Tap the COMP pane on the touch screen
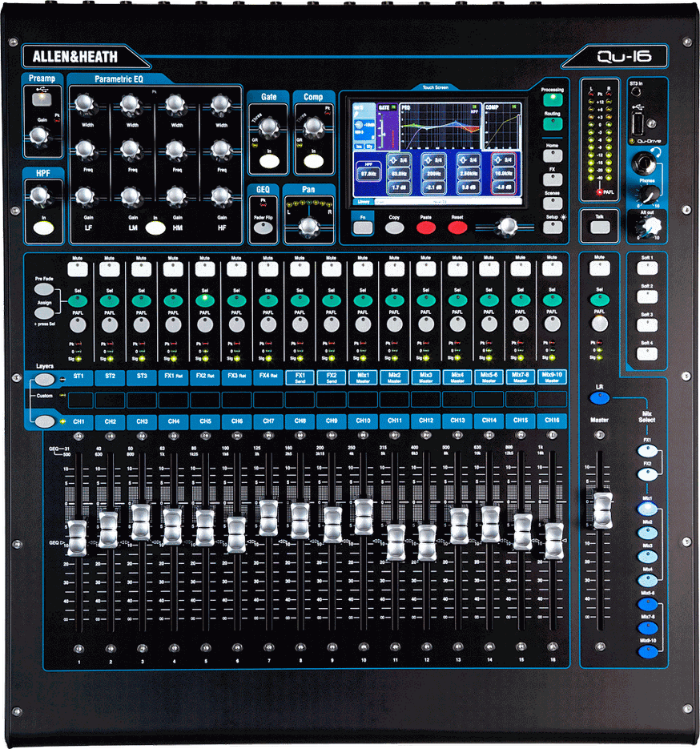This screenshot has width=700, height=749. pyautogui.click(x=502, y=126)
